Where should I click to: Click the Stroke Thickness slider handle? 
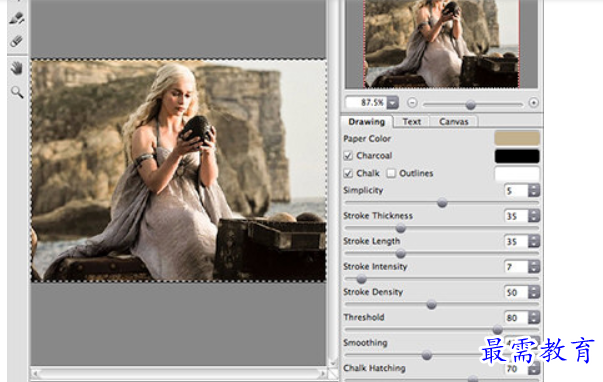(x=401, y=228)
